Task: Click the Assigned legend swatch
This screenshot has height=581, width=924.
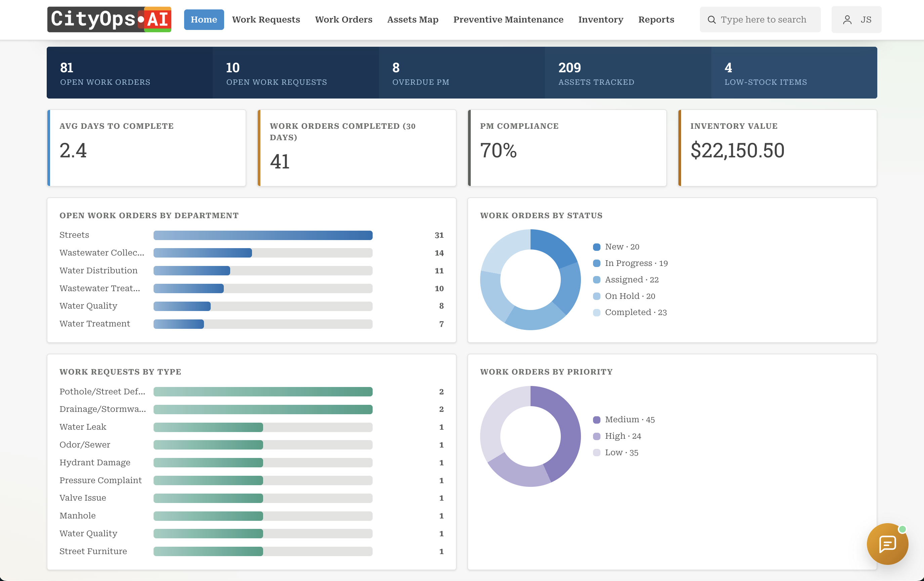Action: pyautogui.click(x=596, y=280)
